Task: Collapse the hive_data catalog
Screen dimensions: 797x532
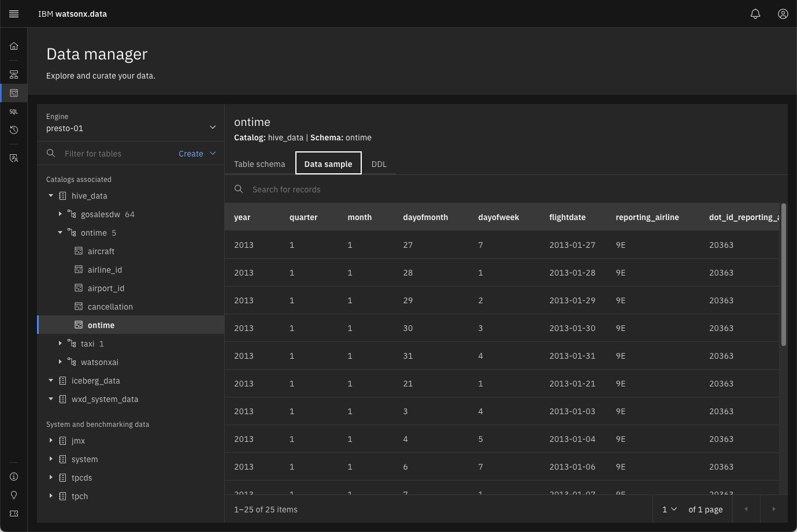Action: pos(51,196)
